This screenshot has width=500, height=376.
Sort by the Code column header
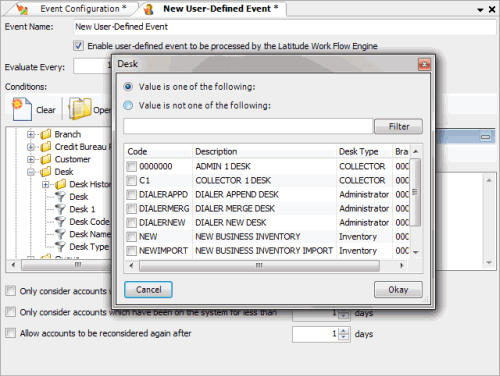(158, 151)
